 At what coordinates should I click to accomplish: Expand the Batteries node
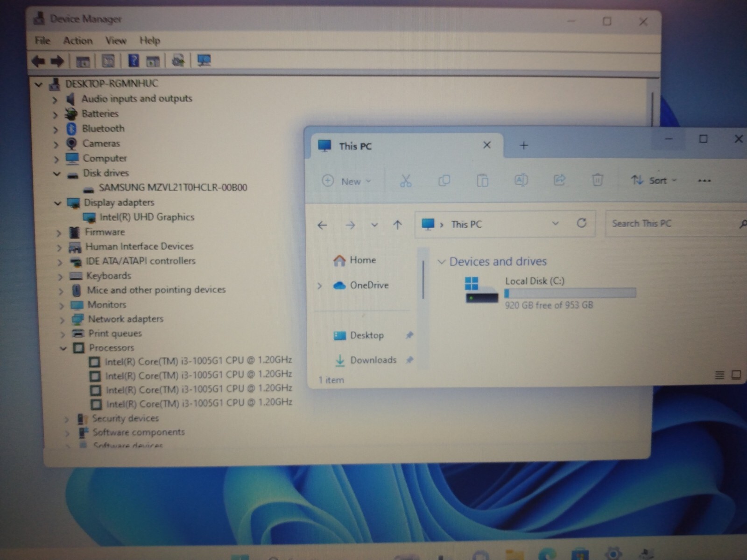(x=55, y=115)
